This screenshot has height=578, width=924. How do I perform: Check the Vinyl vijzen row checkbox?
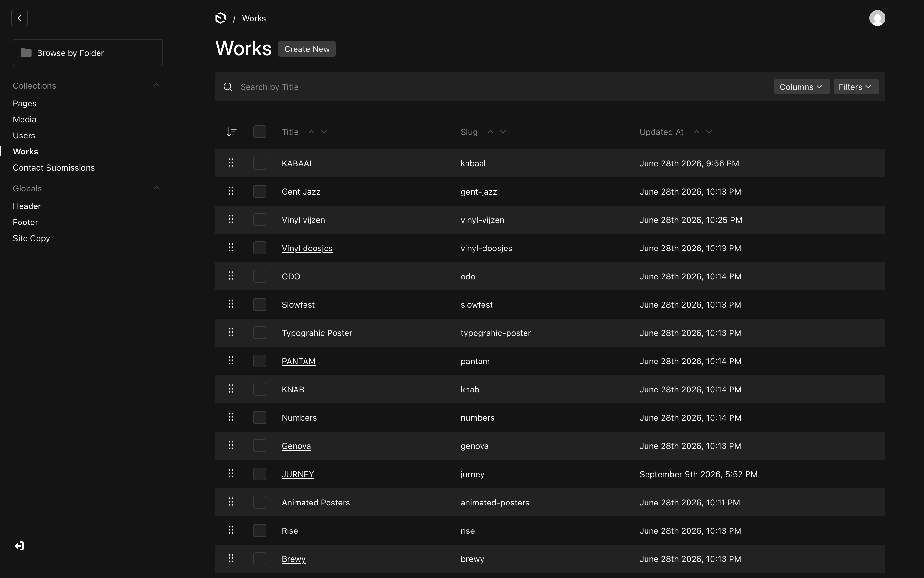pos(260,220)
